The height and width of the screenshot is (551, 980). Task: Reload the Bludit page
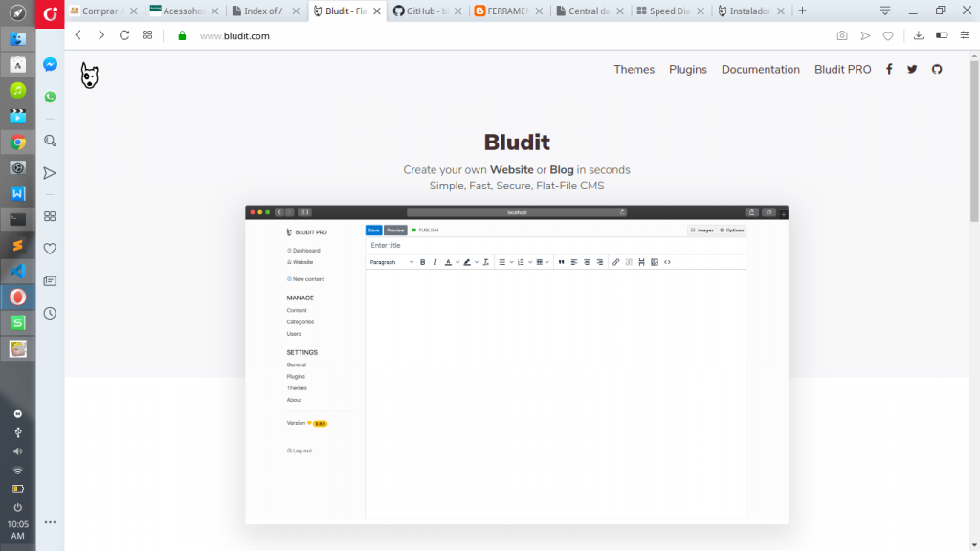(124, 35)
